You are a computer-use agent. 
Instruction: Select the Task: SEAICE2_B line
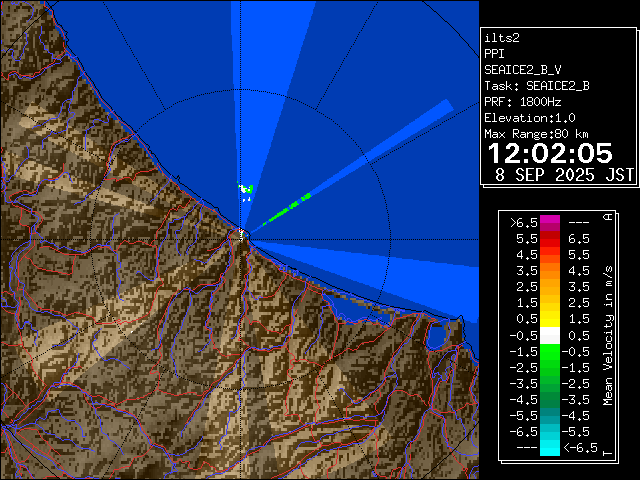coord(536,85)
